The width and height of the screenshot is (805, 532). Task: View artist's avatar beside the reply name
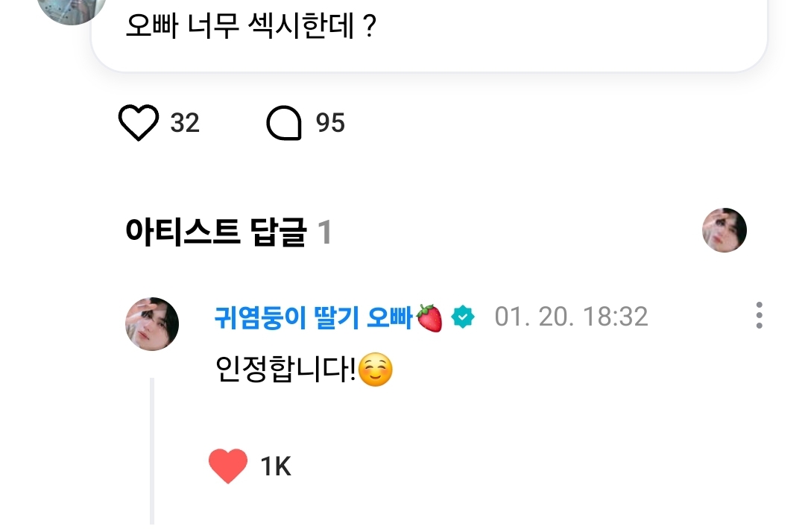point(152,324)
